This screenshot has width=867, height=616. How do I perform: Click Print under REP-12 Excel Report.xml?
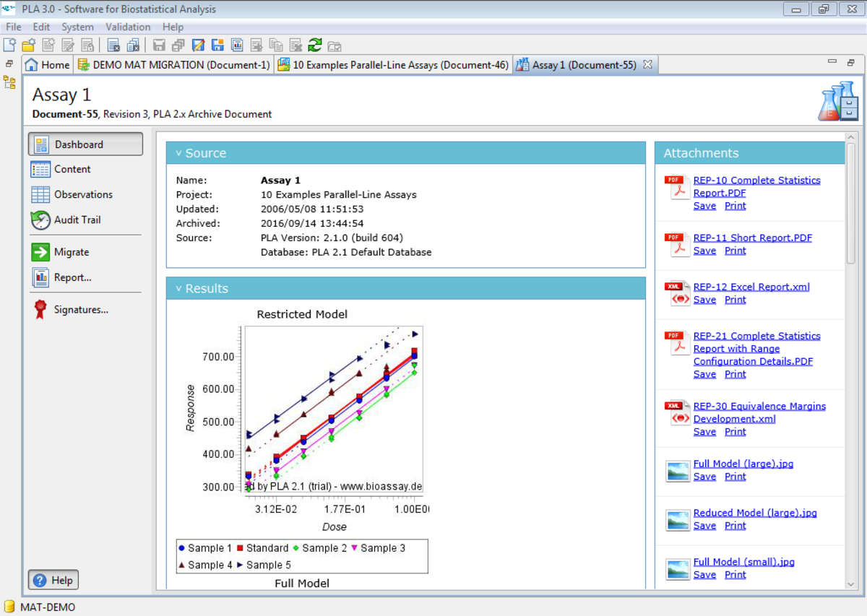pyautogui.click(x=736, y=300)
